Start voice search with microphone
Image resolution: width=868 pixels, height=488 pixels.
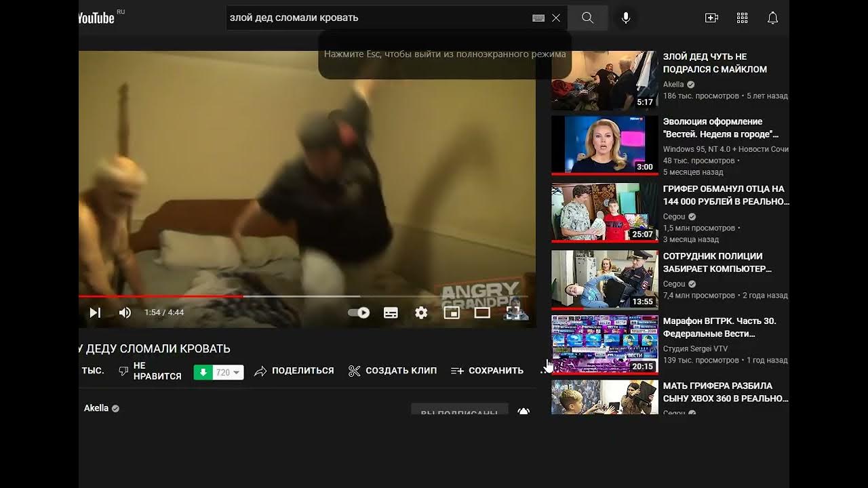pos(626,18)
